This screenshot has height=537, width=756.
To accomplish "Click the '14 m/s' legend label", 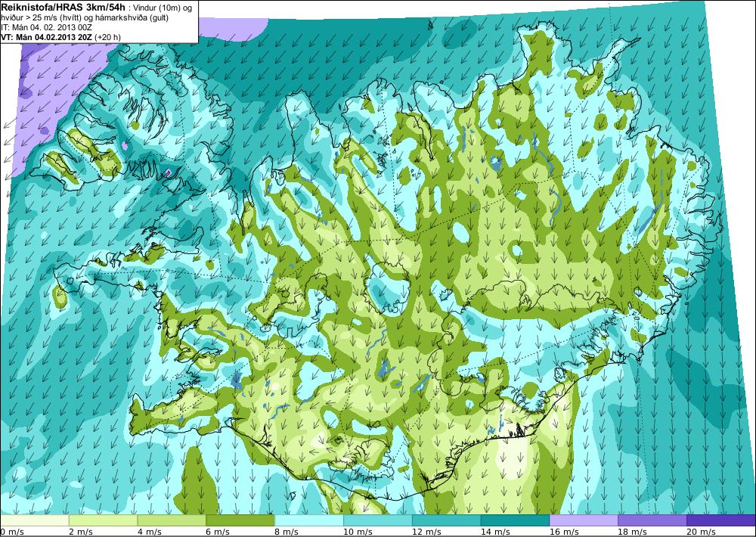I will [x=494, y=532].
